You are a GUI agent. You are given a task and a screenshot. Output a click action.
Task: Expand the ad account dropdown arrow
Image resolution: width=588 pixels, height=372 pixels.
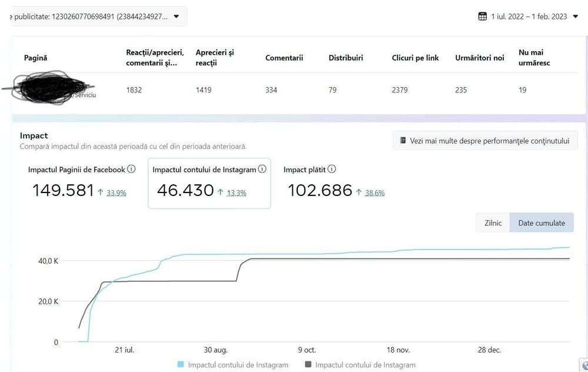176,16
